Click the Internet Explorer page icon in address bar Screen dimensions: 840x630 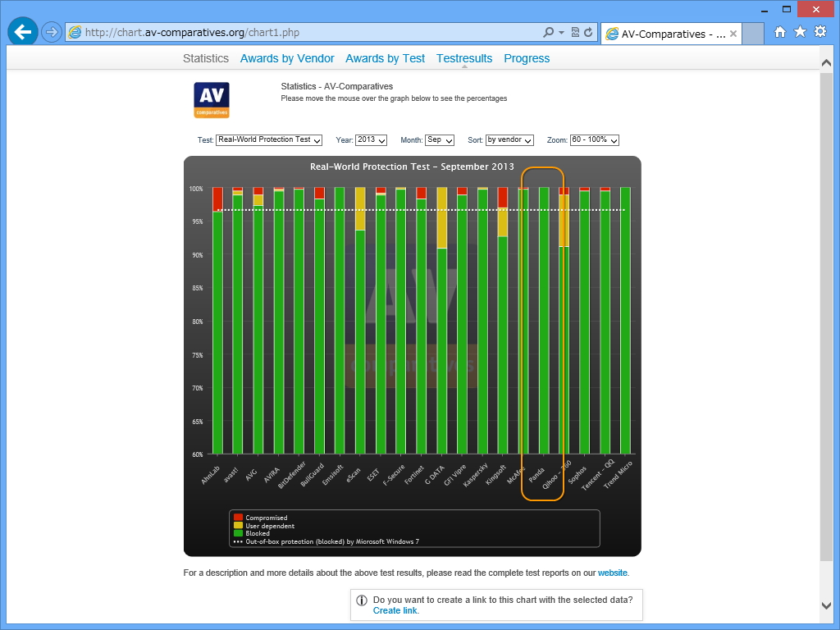point(75,32)
